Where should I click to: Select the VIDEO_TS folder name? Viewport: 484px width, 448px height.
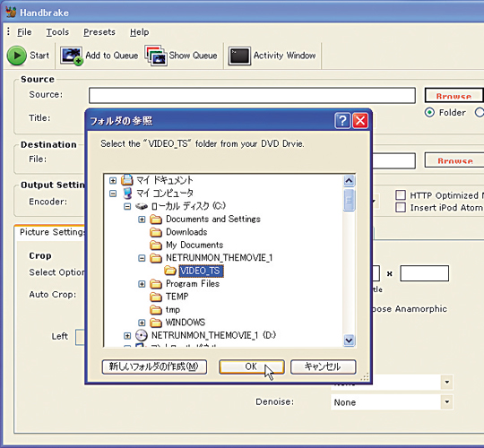[201, 271]
